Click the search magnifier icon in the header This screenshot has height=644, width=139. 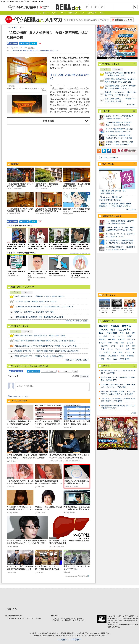(x=135, y=7)
